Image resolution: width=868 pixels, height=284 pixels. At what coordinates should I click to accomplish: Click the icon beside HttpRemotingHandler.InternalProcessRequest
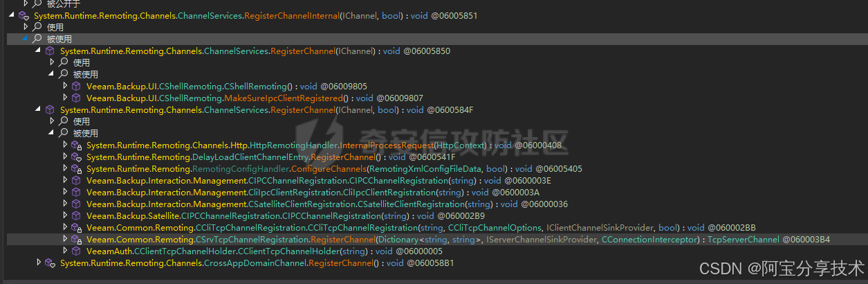(76, 145)
